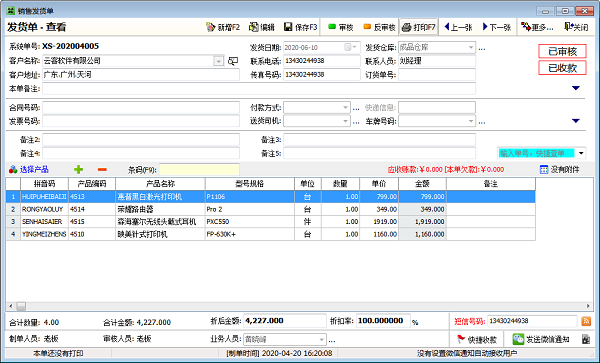Screen dimensions: 600x363
Task: Click the 快递信息 input field
Action: (437, 108)
